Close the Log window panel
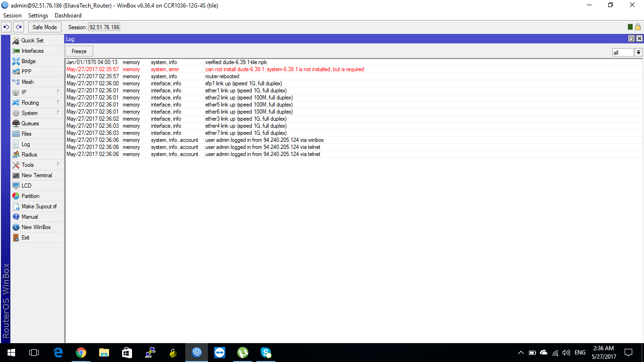 639,39
